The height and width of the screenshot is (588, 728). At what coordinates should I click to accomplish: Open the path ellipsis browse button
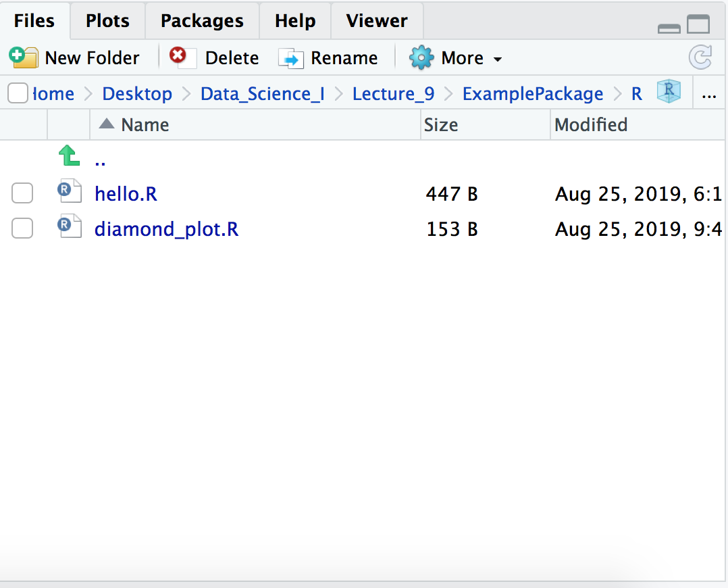[709, 95]
